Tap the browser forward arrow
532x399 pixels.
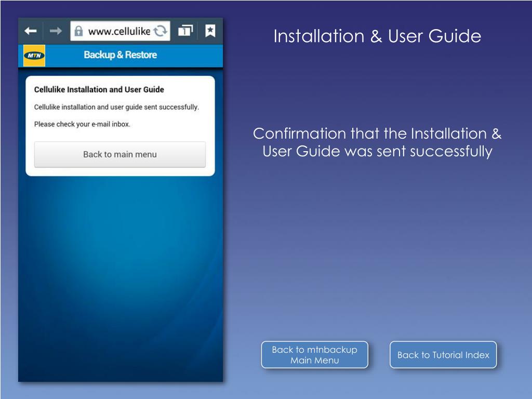pos(56,31)
